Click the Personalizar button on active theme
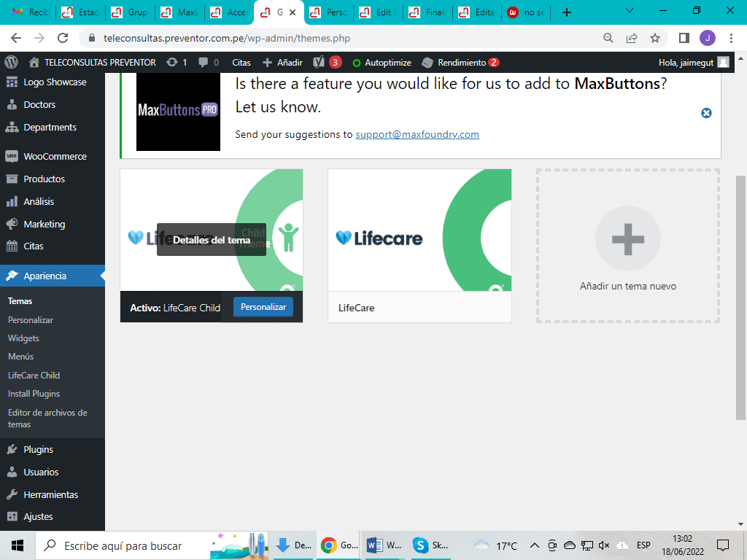The image size is (747, 560). [263, 307]
